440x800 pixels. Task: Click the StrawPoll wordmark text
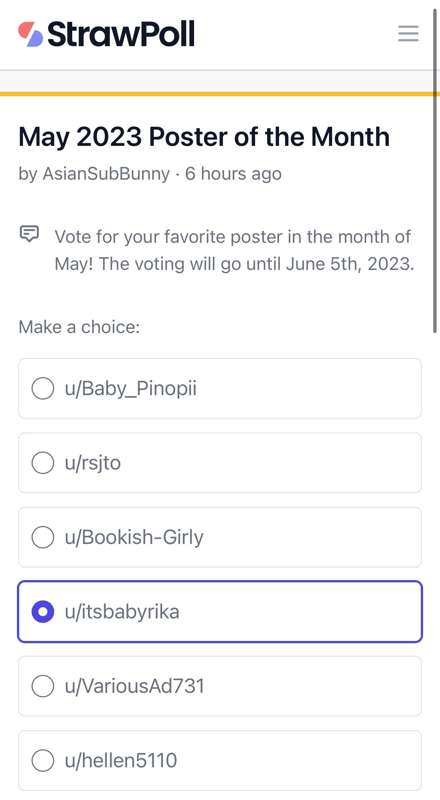click(x=121, y=34)
